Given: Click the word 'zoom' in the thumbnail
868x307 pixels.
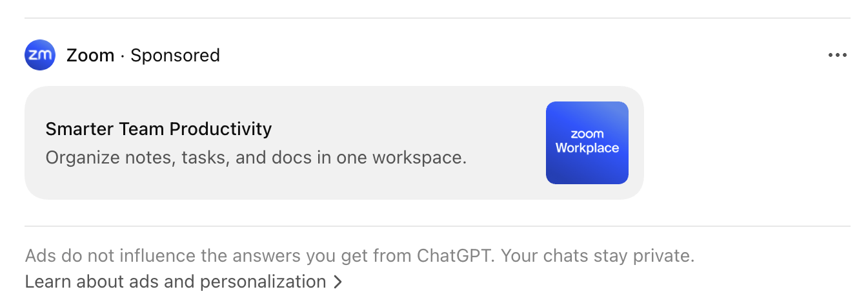Looking at the screenshot, I should 587,134.
